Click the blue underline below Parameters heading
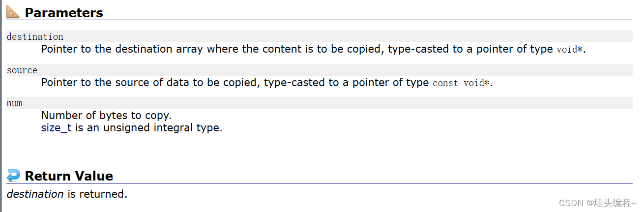The height and width of the screenshot is (212, 644). [320, 20]
